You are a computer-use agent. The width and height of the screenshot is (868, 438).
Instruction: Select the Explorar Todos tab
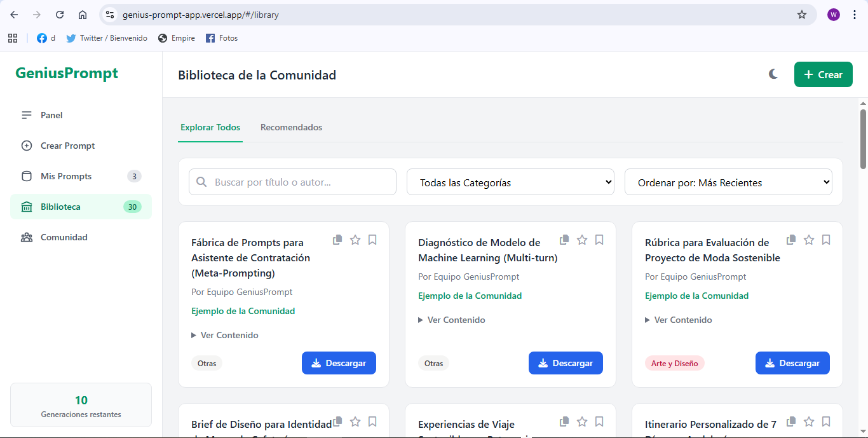click(210, 127)
